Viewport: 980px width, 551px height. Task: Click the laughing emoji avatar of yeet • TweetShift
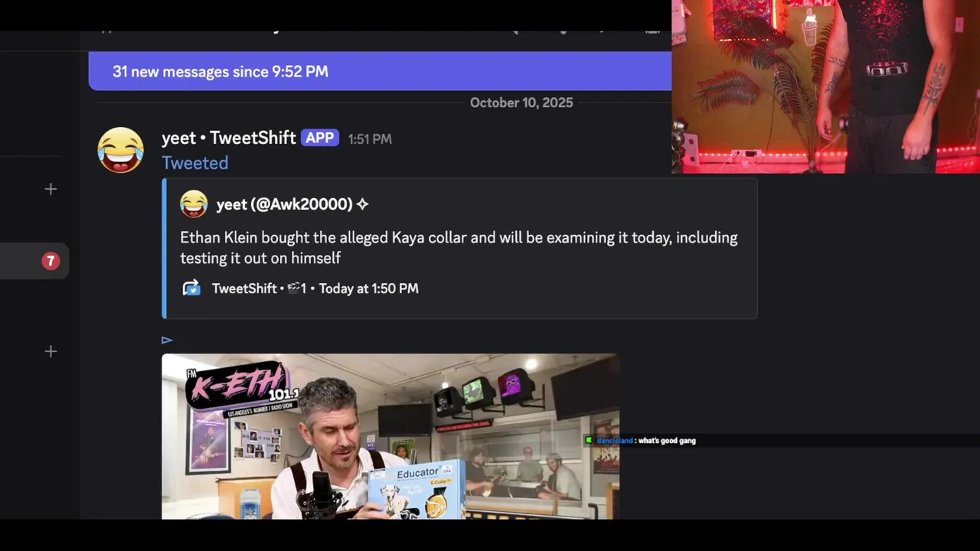click(121, 150)
